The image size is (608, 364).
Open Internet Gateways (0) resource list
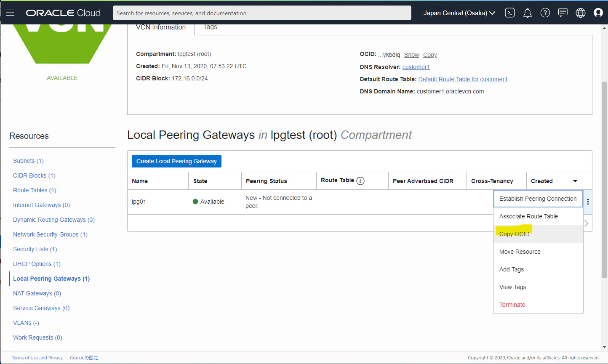point(41,205)
